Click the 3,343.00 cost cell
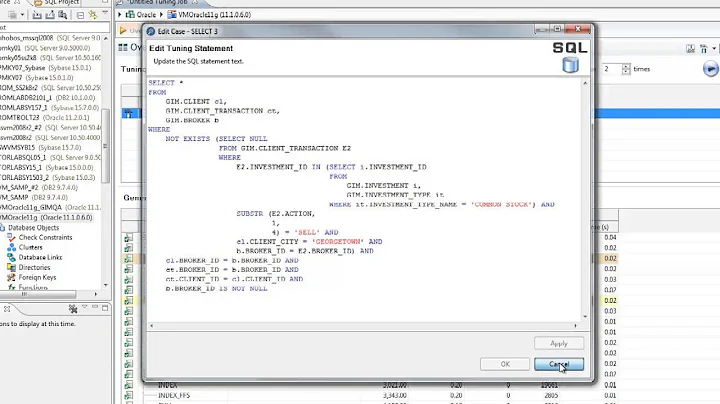Viewport: 720px width, 404px height. (394, 395)
